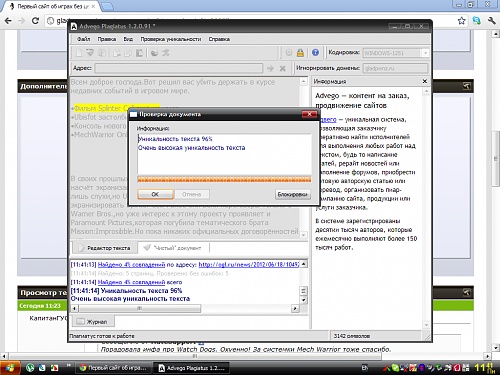This screenshot has width=500, height=375.
Task: Confirm dialog with OK button
Action: coord(155,194)
